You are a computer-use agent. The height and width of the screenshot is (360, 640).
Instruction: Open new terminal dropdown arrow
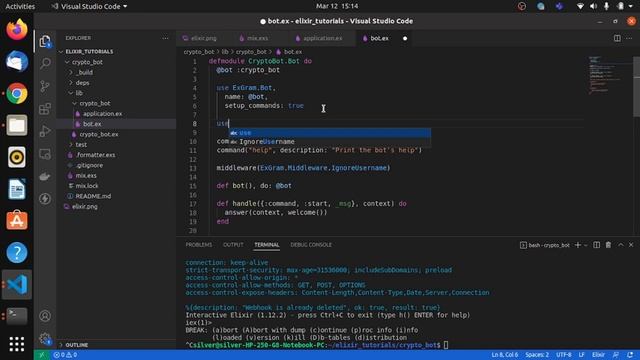(586, 245)
